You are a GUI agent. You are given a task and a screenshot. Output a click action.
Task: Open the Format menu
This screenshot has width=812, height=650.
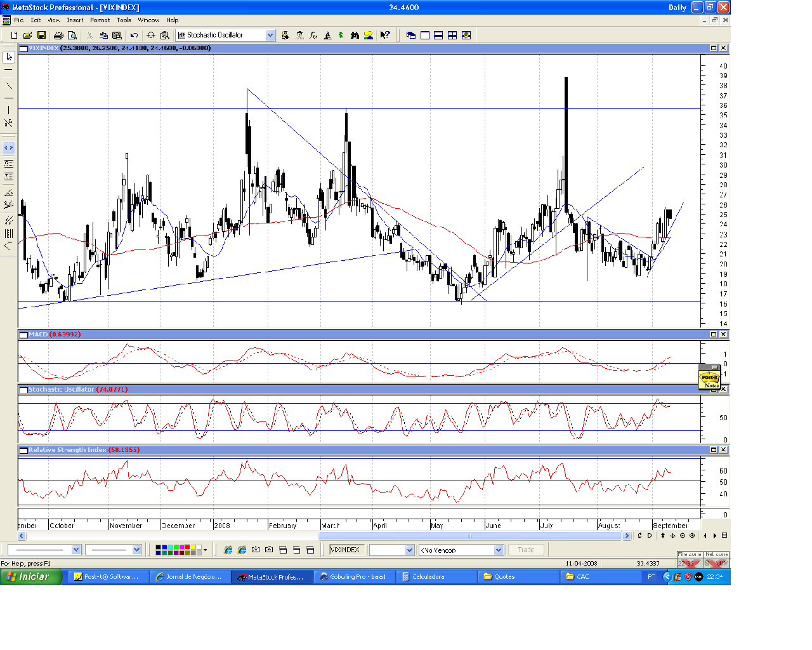100,20
